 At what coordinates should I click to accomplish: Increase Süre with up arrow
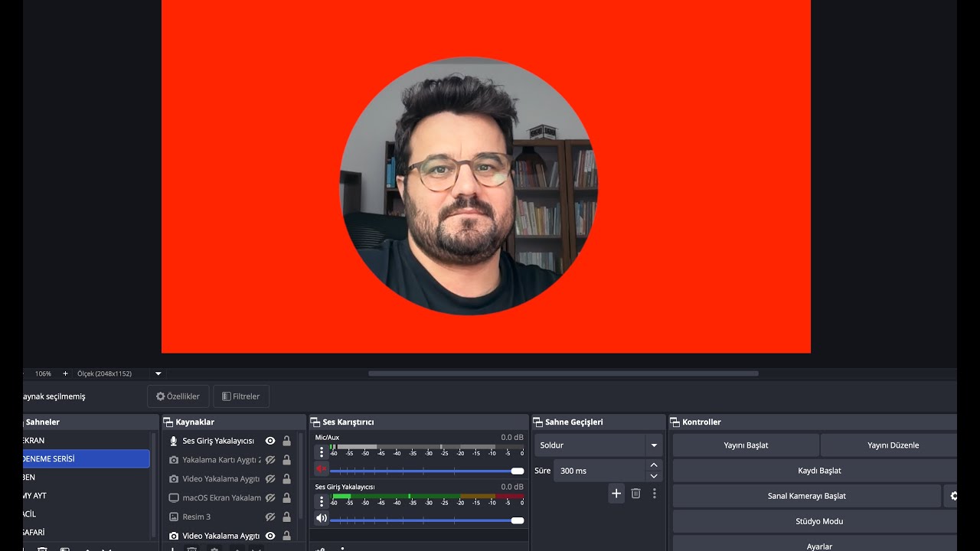654,465
